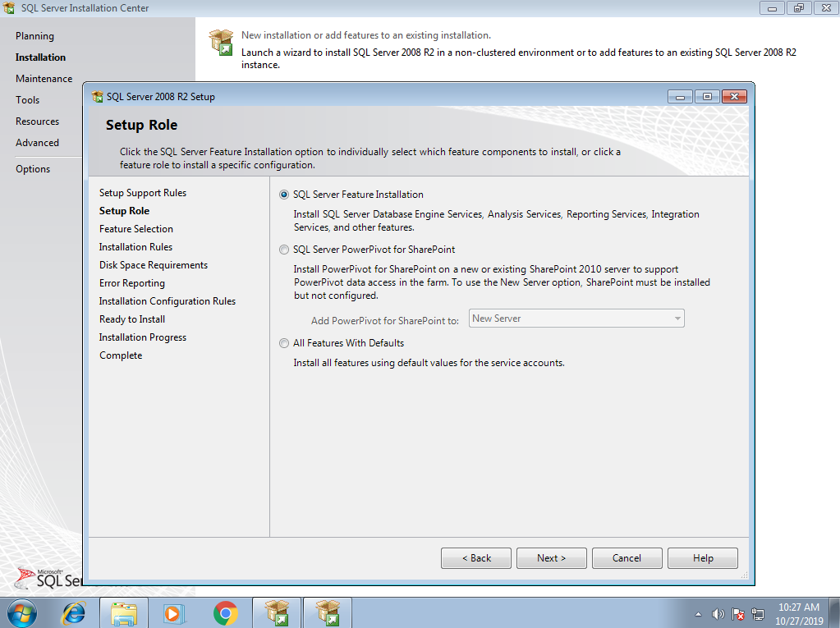Open Advanced in Installation Center sidebar
The width and height of the screenshot is (840, 628).
(x=38, y=143)
